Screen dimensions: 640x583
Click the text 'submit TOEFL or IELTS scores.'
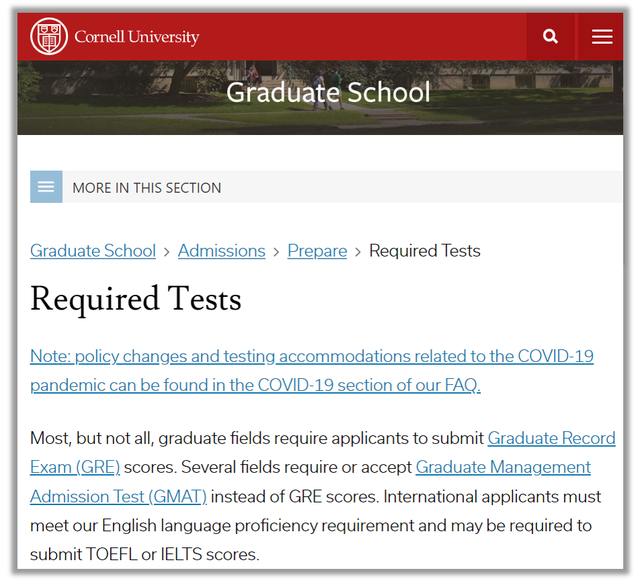tap(144, 554)
